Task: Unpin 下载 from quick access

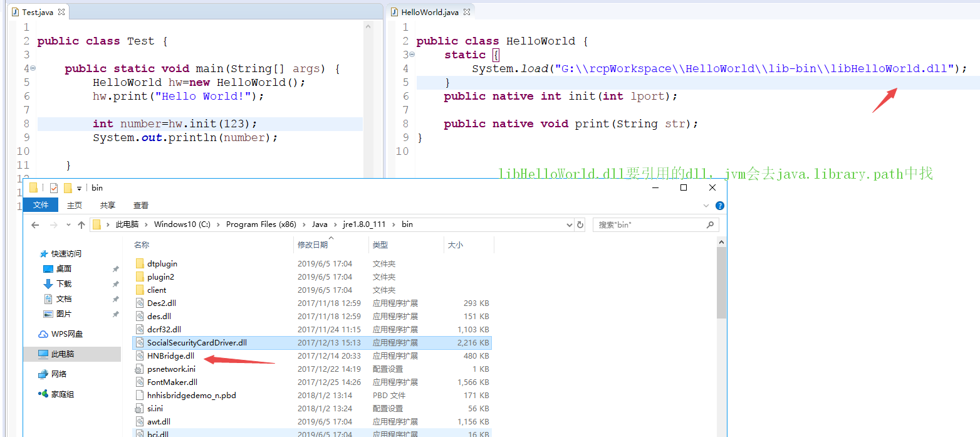Action: (115, 283)
